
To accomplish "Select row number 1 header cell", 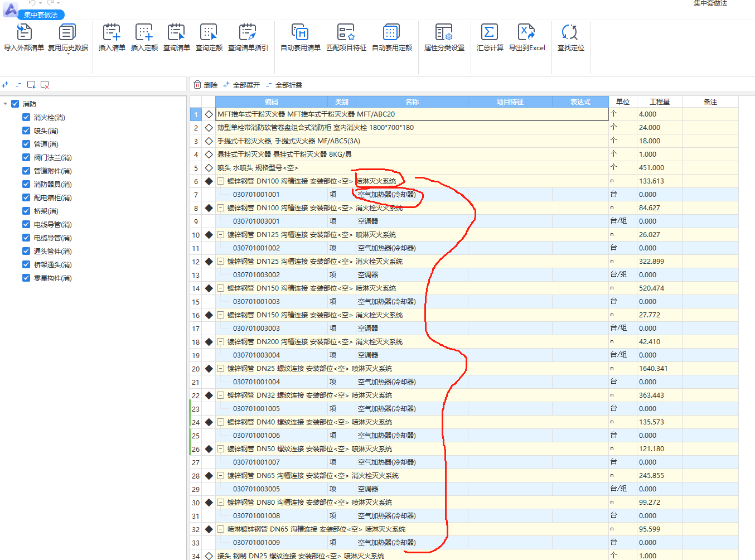I will (x=196, y=114).
